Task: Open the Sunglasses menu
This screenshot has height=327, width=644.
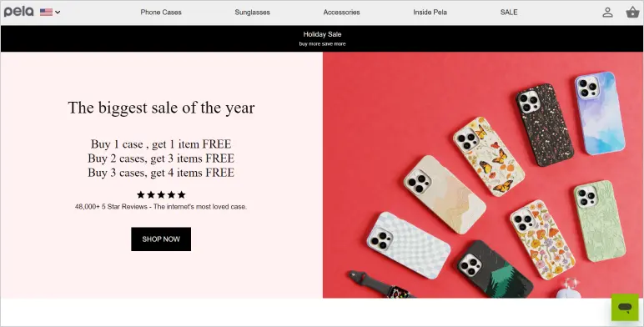Action: 252,13
